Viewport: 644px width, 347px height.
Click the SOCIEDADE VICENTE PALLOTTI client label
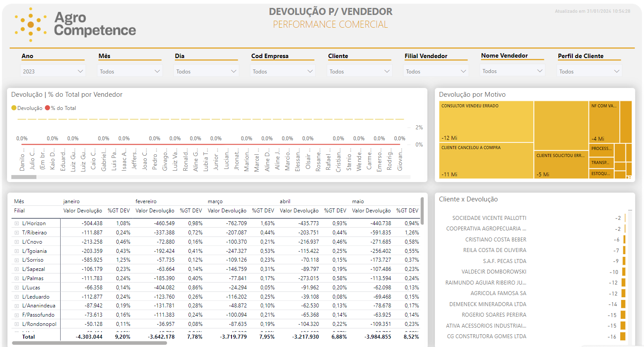click(489, 218)
